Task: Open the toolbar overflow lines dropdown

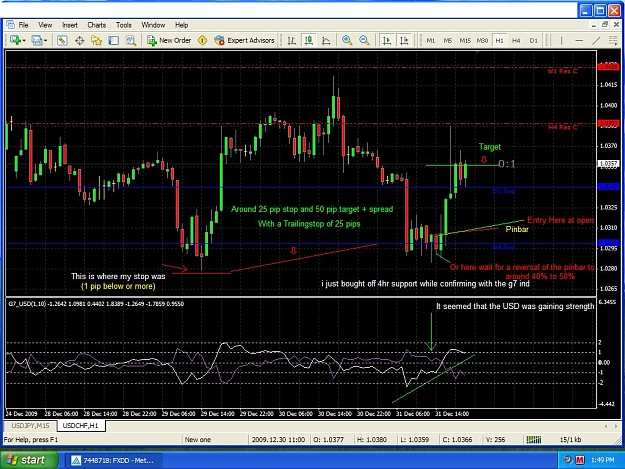Action: click(x=613, y=40)
